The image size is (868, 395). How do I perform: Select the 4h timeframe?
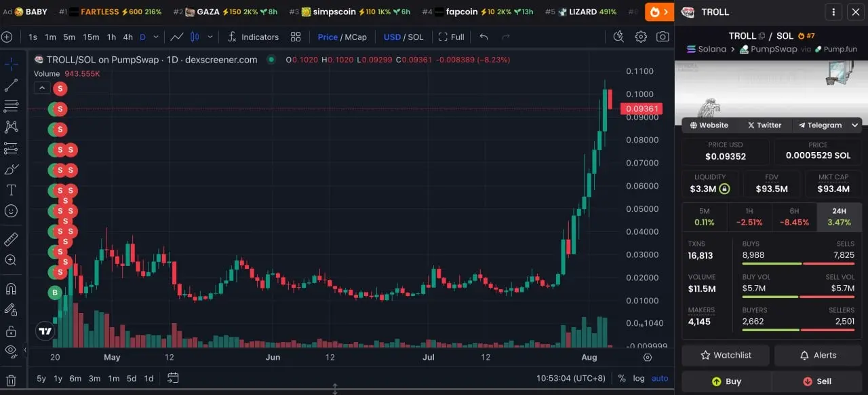127,37
